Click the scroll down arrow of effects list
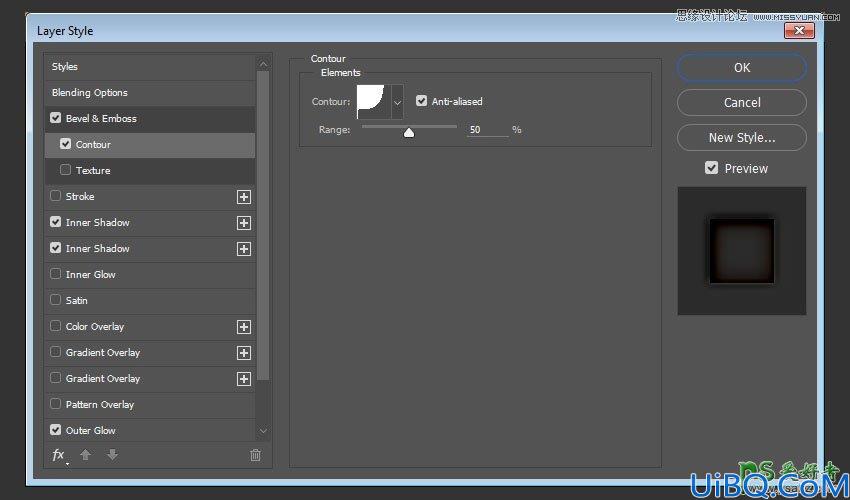Screen dimensions: 850x500 pos(263,431)
